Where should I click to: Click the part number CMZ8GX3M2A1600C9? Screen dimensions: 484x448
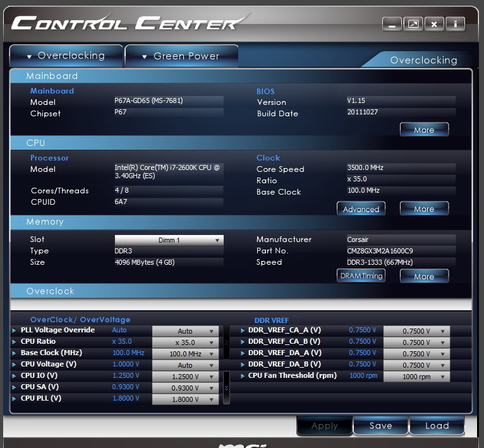tap(380, 251)
